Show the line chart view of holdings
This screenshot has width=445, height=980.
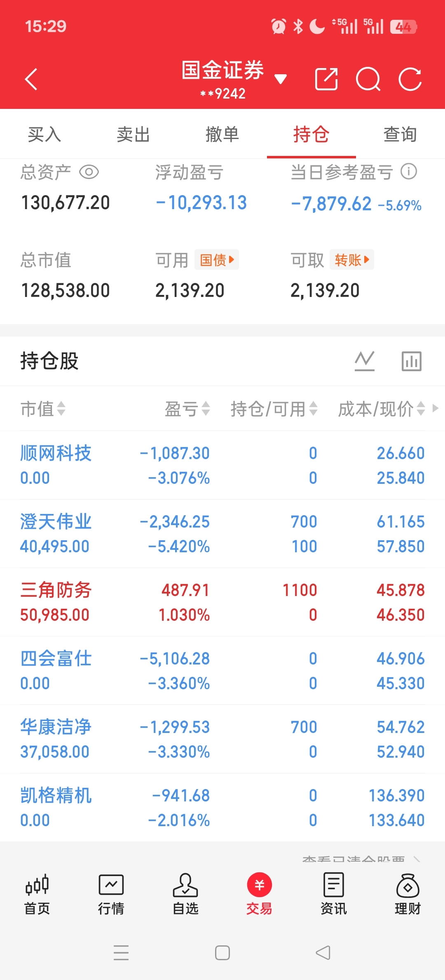pyautogui.click(x=365, y=361)
